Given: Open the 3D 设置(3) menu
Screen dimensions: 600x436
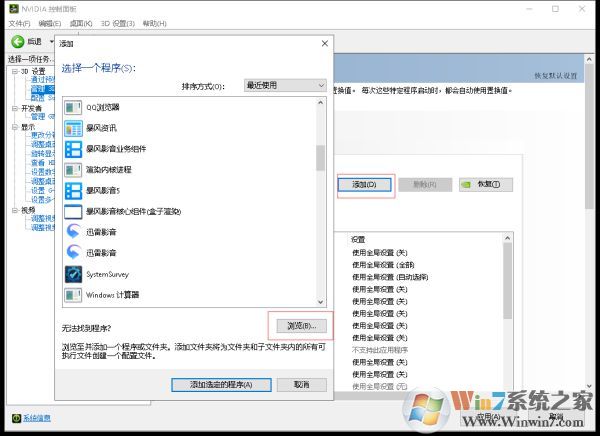Looking at the screenshot, I should 117,23.
